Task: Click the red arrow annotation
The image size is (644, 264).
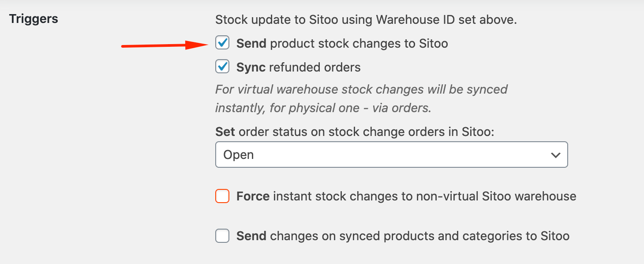Action: click(x=162, y=45)
